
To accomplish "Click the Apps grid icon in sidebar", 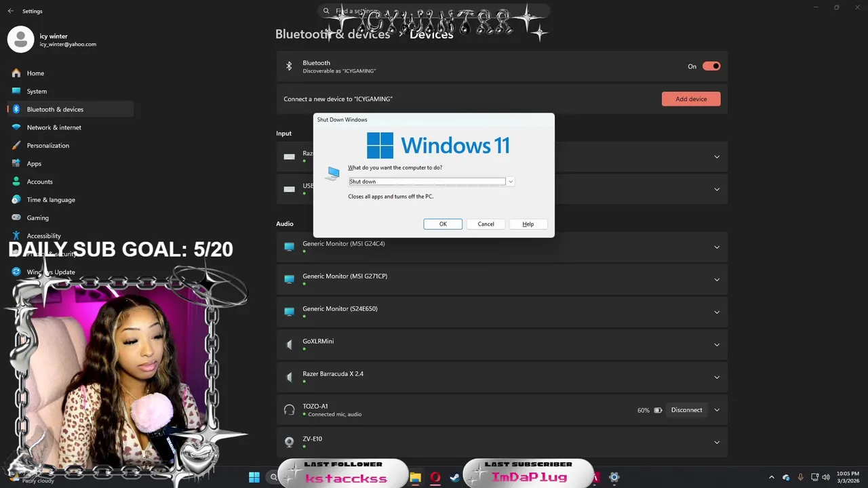I will click(x=16, y=163).
